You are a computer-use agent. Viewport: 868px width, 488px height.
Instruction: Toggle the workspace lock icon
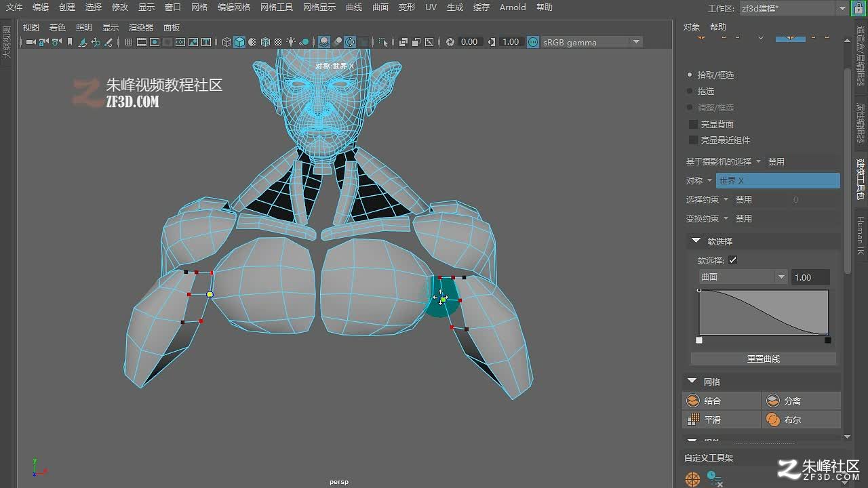click(860, 8)
